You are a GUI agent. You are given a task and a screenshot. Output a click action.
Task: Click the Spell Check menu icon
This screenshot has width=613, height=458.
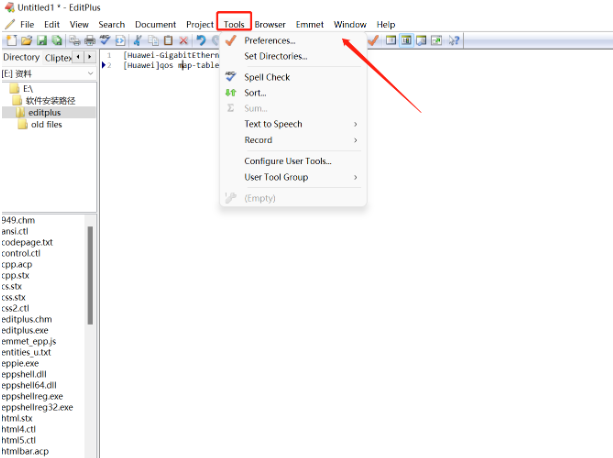tap(231, 77)
